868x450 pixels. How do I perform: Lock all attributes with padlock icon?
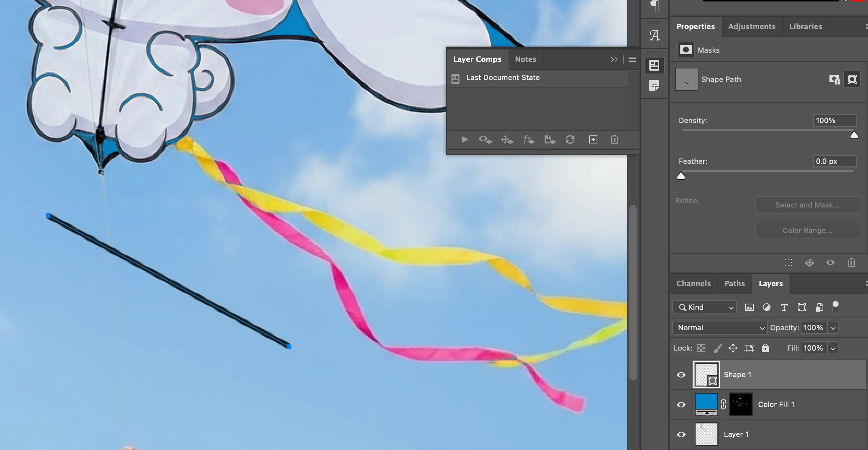[765, 348]
